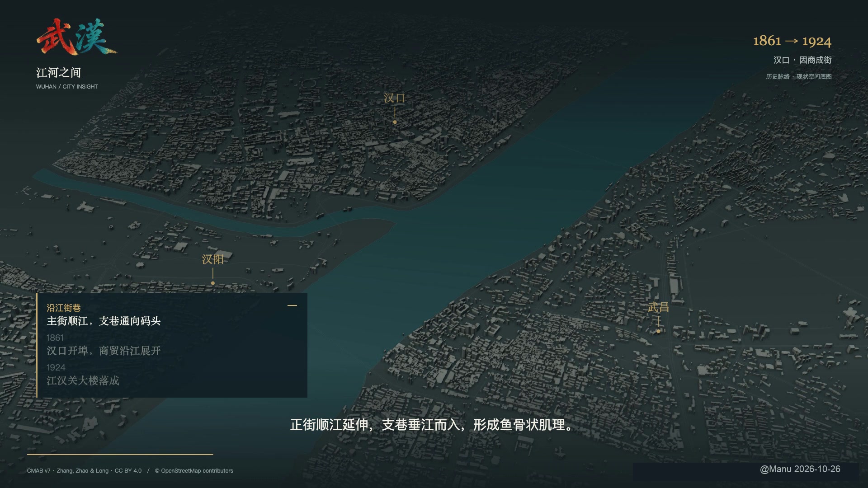The image size is (868, 488).
Task: Click 江汉关大楼落成 event text
Action: tap(83, 380)
